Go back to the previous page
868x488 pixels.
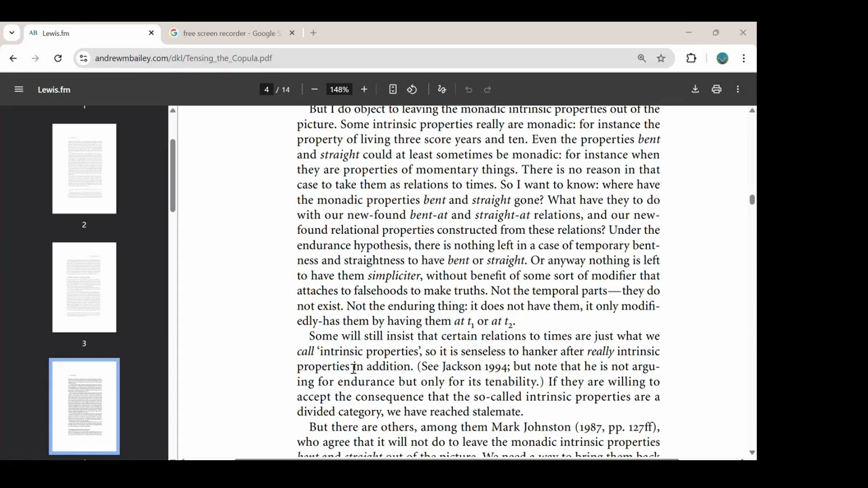(x=13, y=58)
